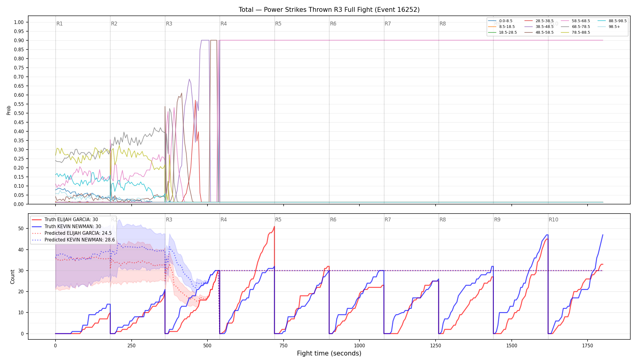This screenshot has height=364, width=637.
Task: Click the Fight time (seconds) axis label
Action: (329, 353)
